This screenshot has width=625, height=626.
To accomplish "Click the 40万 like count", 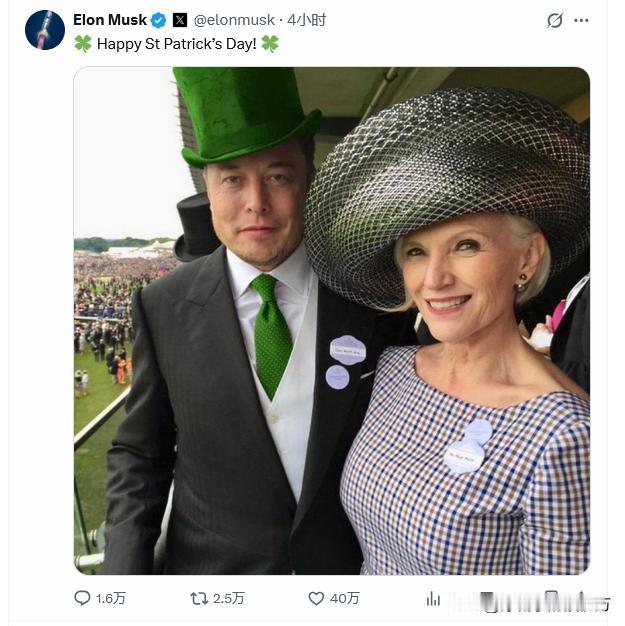I will click(x=344, y=599).
